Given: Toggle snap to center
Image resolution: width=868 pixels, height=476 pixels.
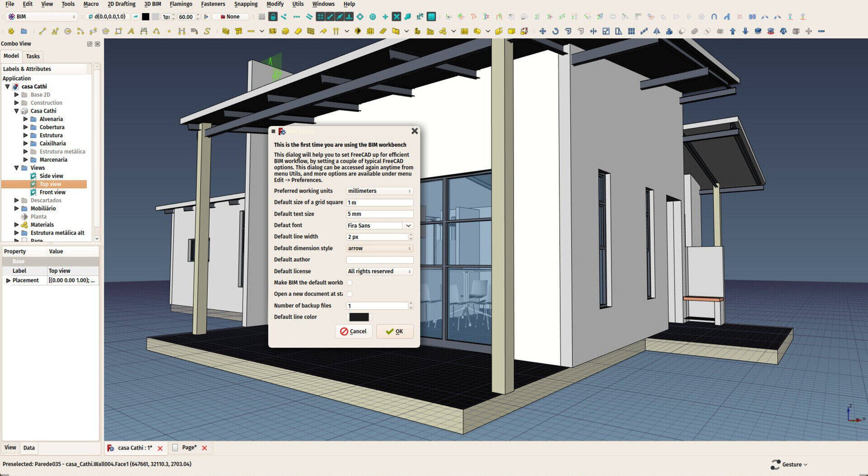Looking at the screenshot, I should coord(373,17).
